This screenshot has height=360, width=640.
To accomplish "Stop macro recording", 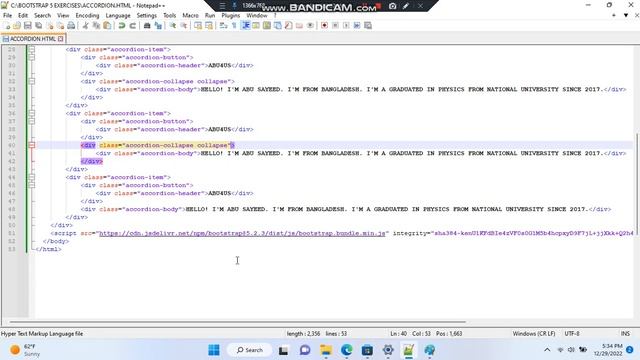I will click(335, 26).
